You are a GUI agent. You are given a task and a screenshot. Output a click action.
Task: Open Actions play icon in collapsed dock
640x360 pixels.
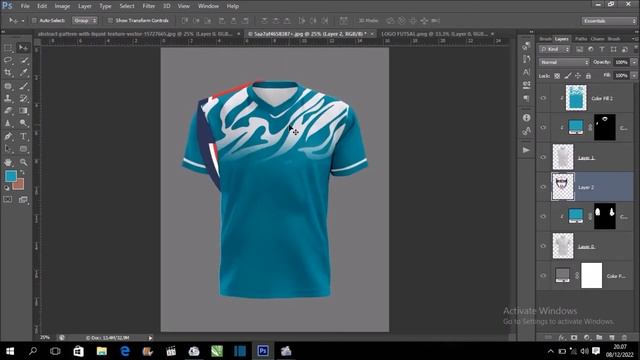pyautogui.click(x=527, y=150)
